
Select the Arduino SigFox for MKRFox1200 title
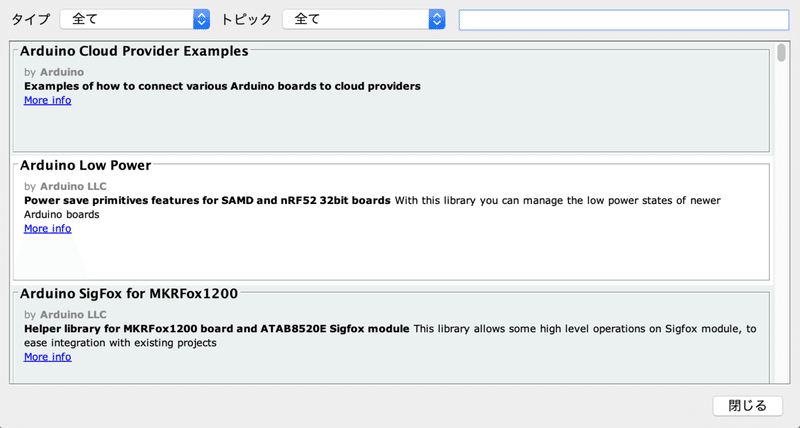click(129, 294)
